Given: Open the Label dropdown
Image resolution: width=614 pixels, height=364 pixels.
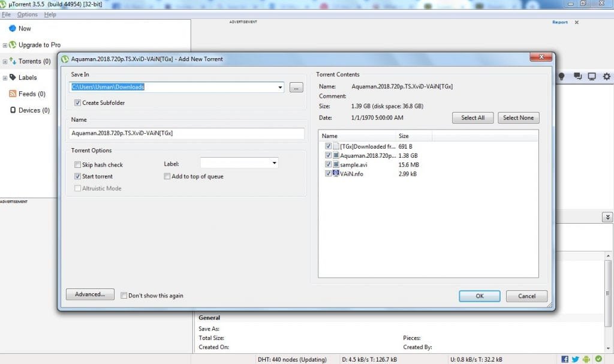Looking at the screenshot, I should 274,163.
